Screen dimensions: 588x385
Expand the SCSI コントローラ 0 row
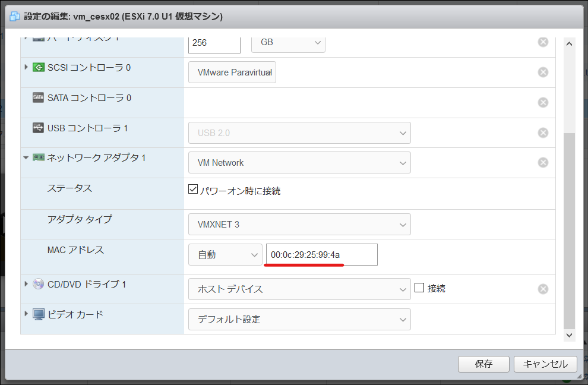(x=26, y=67)
